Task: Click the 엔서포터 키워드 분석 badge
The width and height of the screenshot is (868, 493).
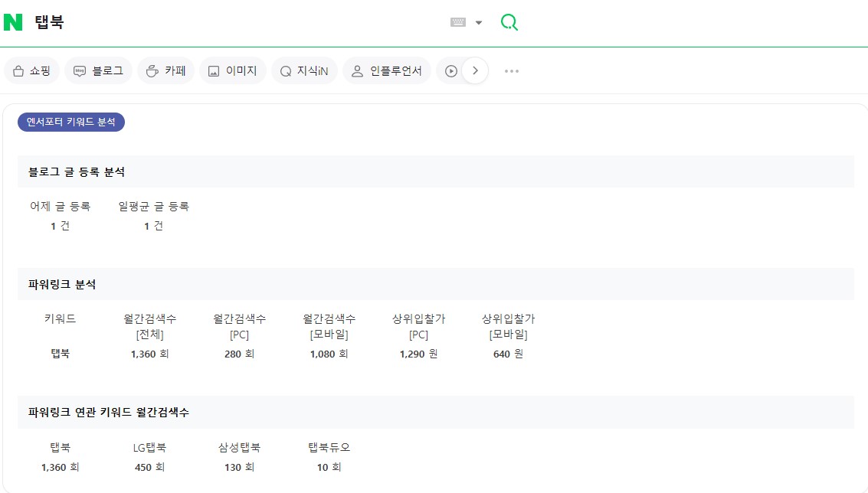Action: tap(70, 121)
